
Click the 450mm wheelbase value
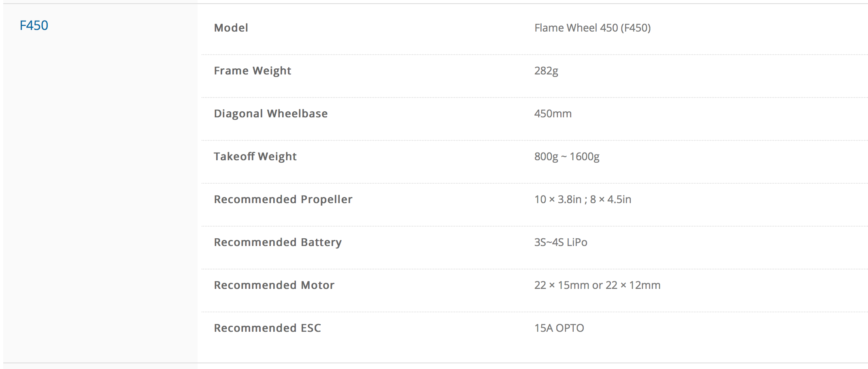(x=553, y=114)
